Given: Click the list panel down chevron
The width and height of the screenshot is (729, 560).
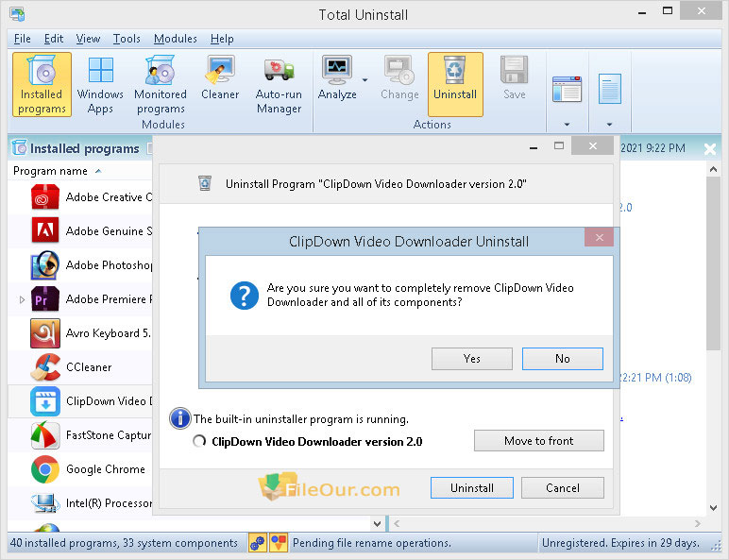Looking at the screenshot, I should tap(378, 524).
